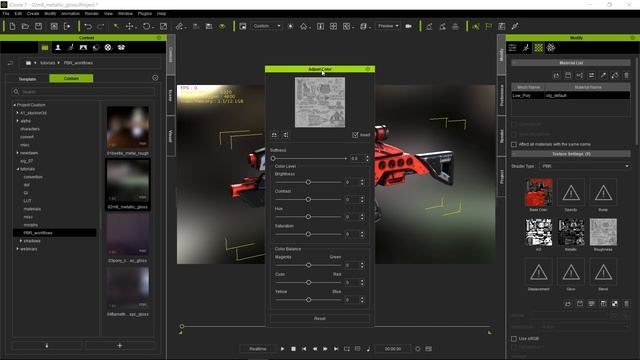The image size is (640, 360).
Task: Select the checkered Material tab icon in Modify
Action: [x=539, y=48]
